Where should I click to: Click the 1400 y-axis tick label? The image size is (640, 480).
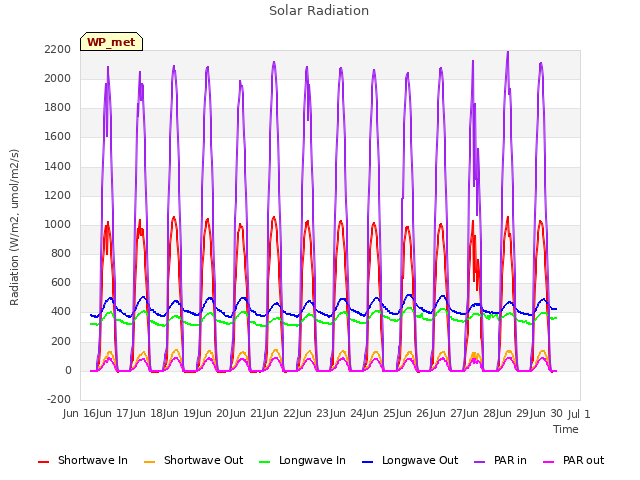tap(58, 166)
